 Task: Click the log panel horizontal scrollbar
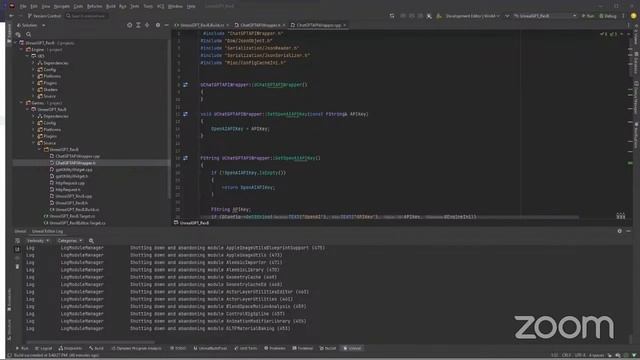pyautogui.click(x=91, y=342)
